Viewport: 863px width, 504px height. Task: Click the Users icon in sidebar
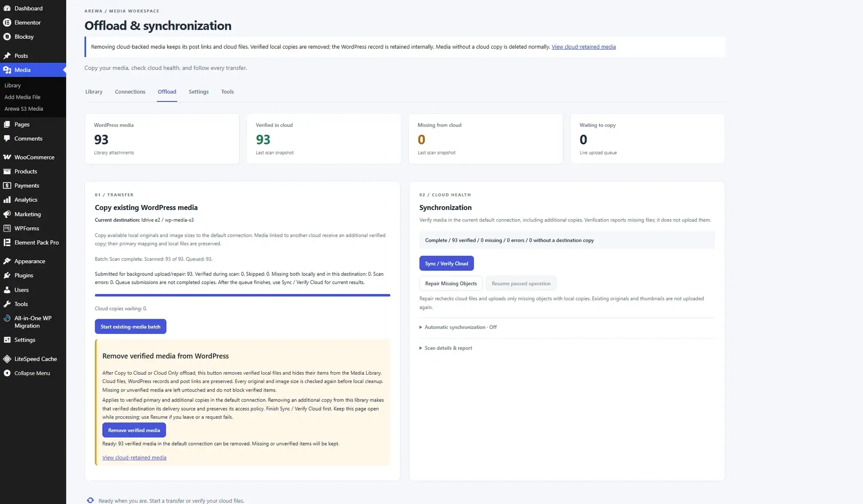(x=7, y=290)
